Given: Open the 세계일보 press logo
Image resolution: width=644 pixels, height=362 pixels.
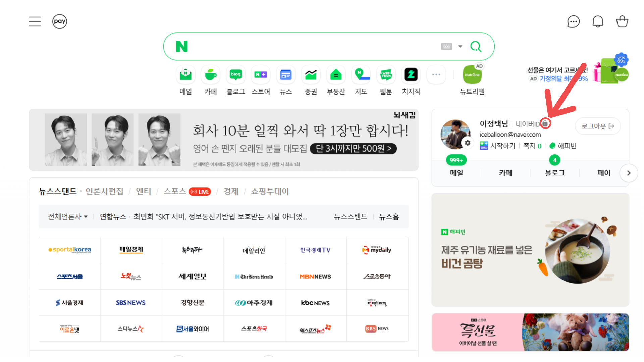Looking at the screenshot, I should pos(193,276).
